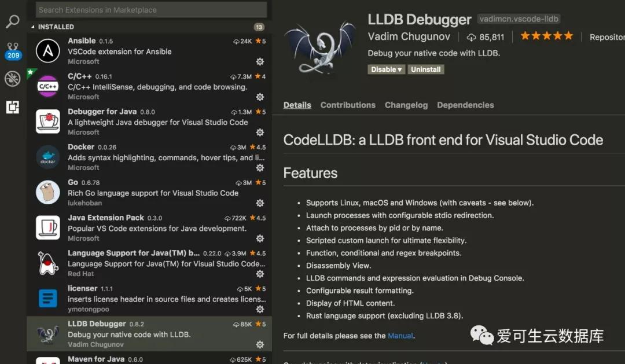Click 'Disassembly View.' feature line
Image resolution: width=625 pixels, height=364 pixels.
click(339, 266)
